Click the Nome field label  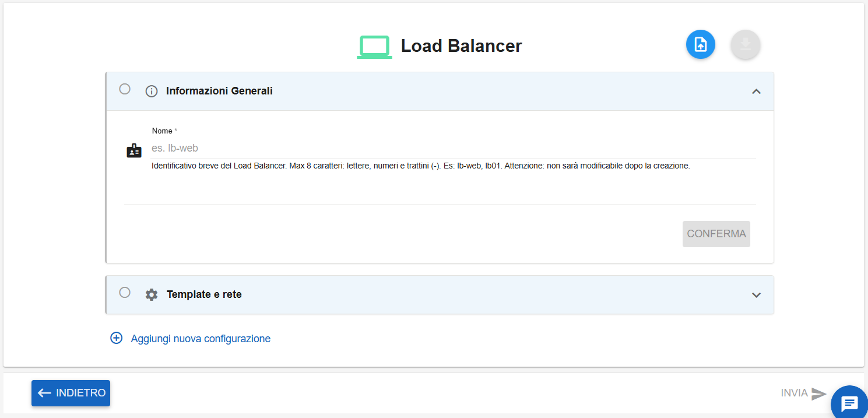coord(164,131)
